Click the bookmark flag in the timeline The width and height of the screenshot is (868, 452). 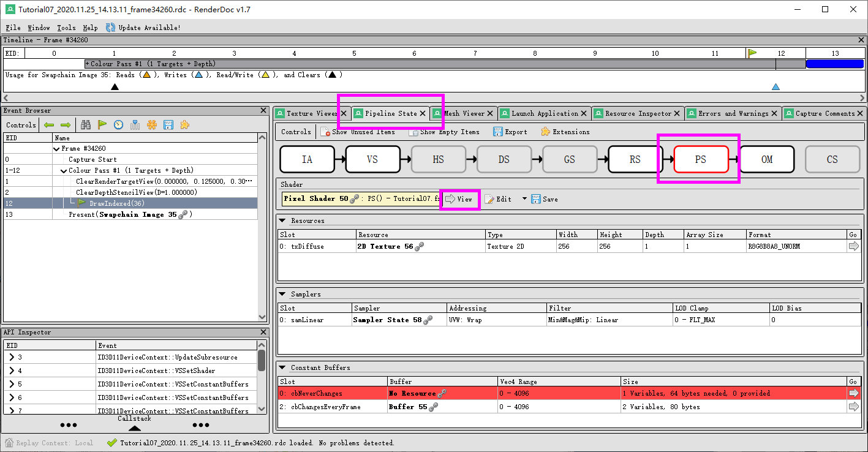point(752,53)
